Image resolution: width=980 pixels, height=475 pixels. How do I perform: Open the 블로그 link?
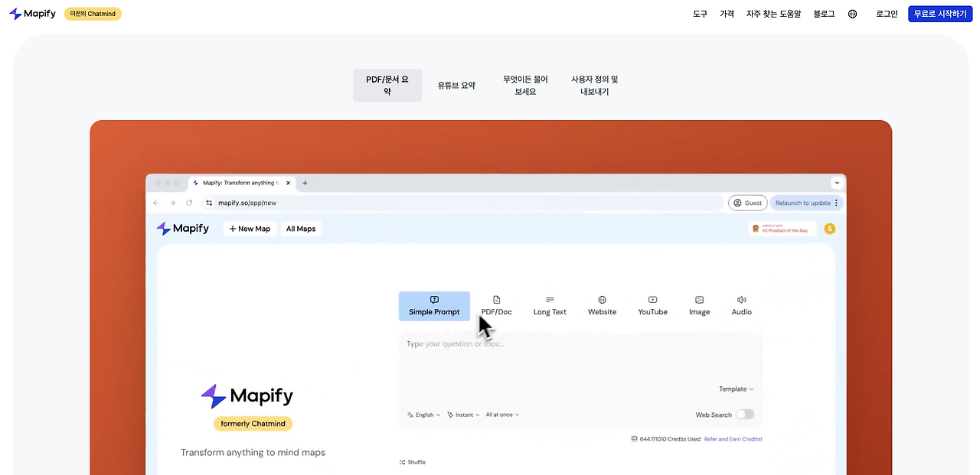pos(824,14)
